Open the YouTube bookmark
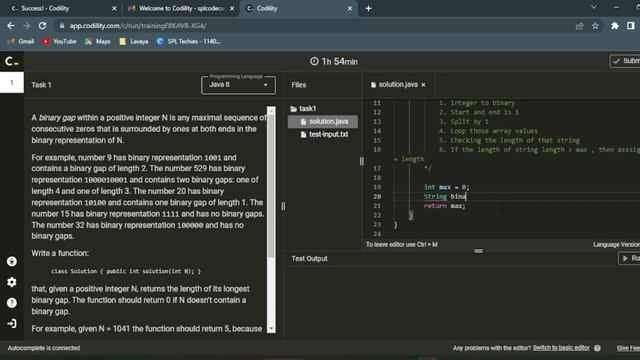The image size is (640, 360). [60, 41]
